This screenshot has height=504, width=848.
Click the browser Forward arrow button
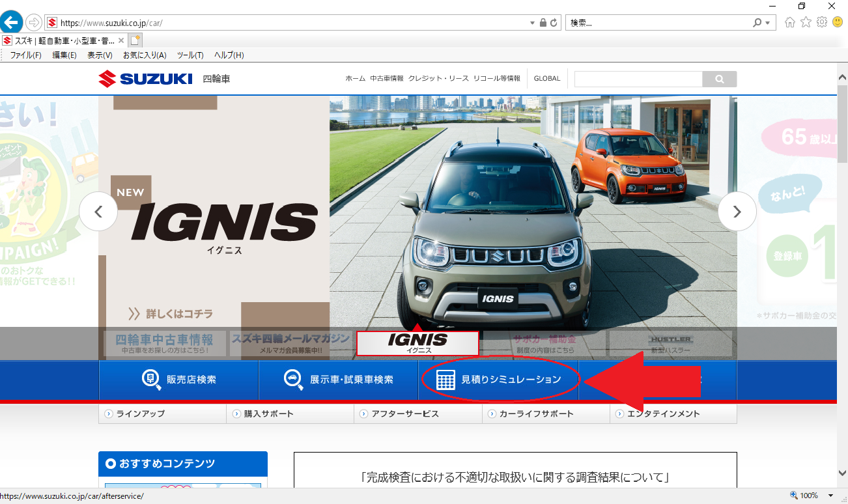pos(34,23)
